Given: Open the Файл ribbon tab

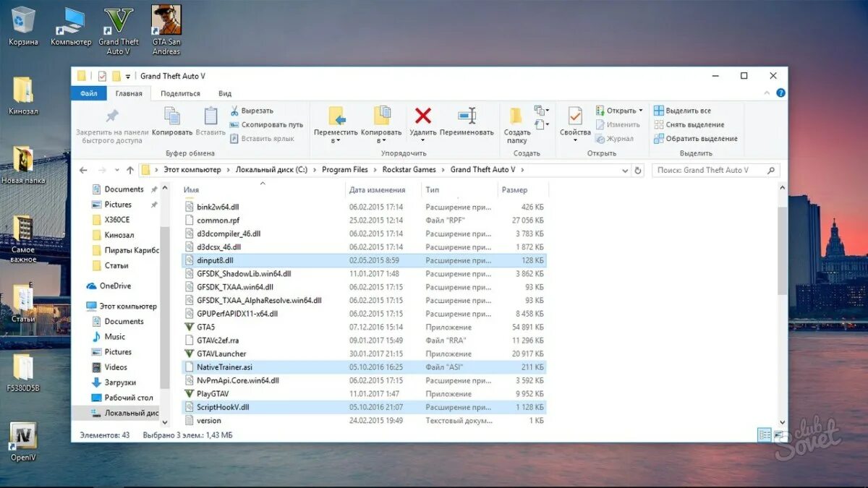Looking at the screenshot, I should point(89,93).
